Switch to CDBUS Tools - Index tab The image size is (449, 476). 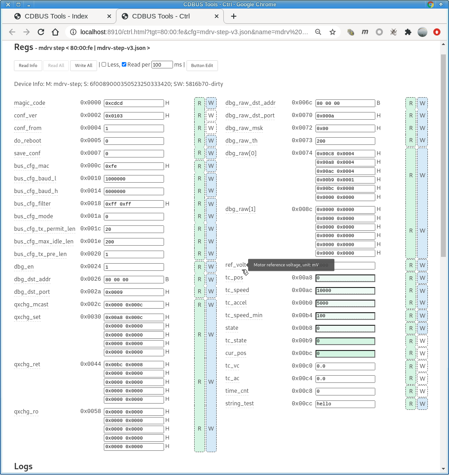click(56, 16)
